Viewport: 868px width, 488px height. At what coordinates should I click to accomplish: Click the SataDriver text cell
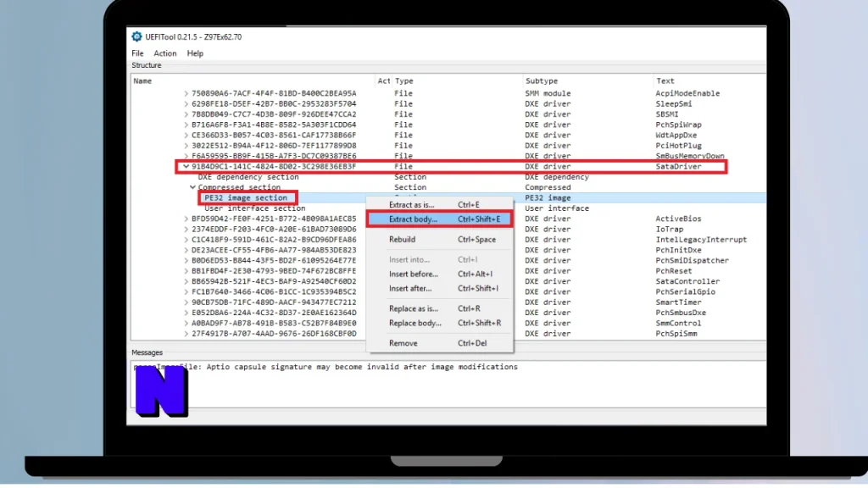click(x=678, y=167)
